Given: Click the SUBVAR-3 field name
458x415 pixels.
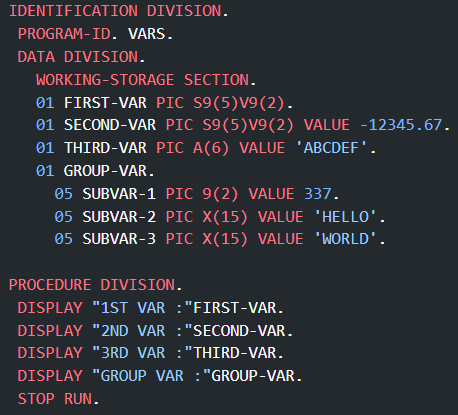Looking at the screenshot, I should [x=119, y=239].
